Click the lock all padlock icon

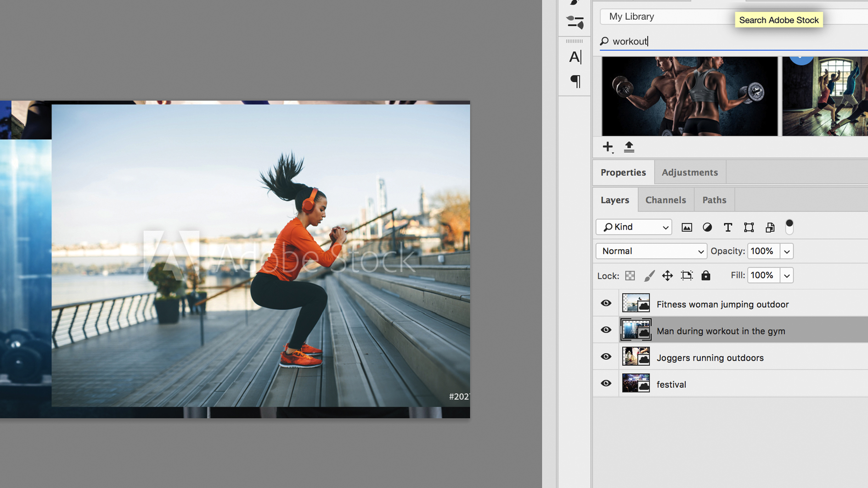[x=706, y=275]
